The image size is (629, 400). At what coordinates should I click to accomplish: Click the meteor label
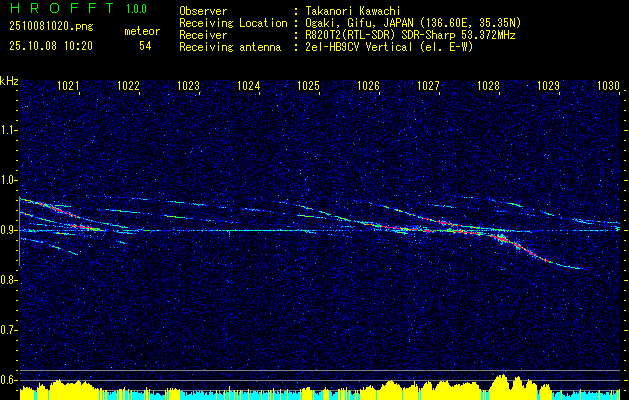(142, 31)
